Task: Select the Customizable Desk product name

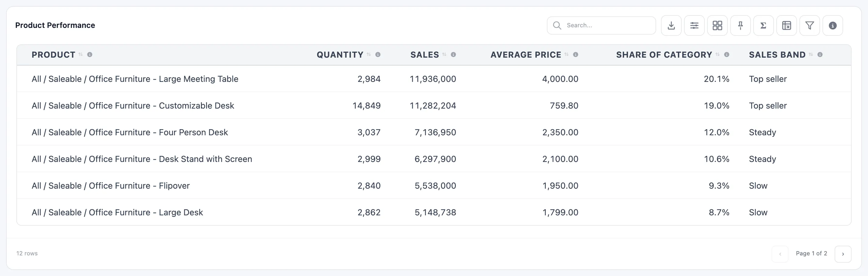Action: (133, 105)
